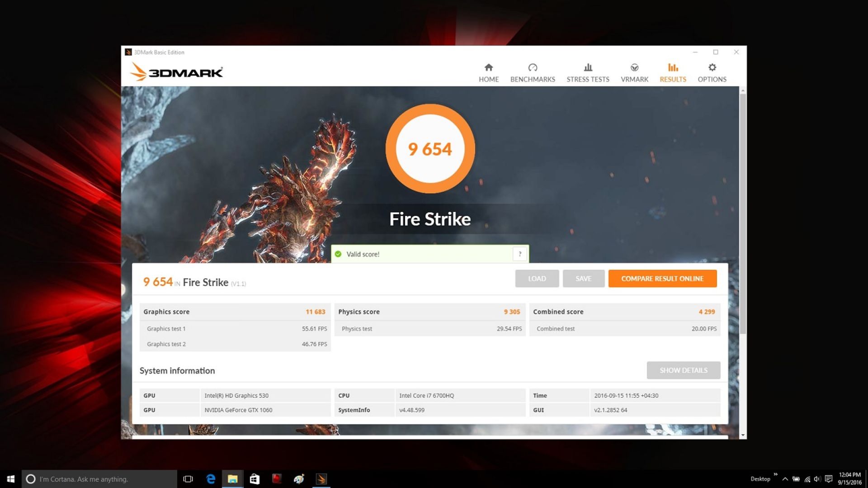The width and height of the screenshot is (868, 488).
Task: Click SystemInfo version v4.48.599
Action: (x=412, y=410)
